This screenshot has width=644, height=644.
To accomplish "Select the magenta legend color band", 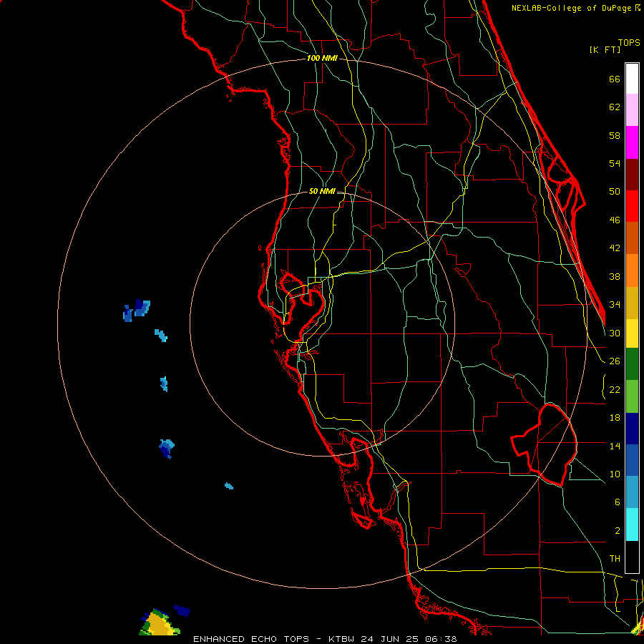I will click(632, 142).
